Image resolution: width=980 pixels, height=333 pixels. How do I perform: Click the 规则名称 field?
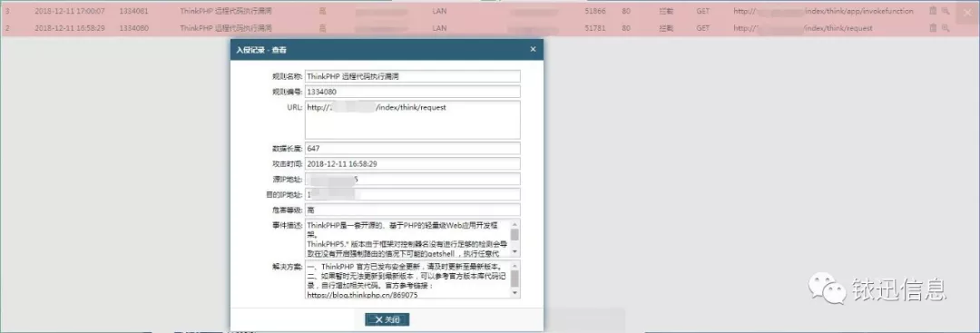(x=413, y=75)
